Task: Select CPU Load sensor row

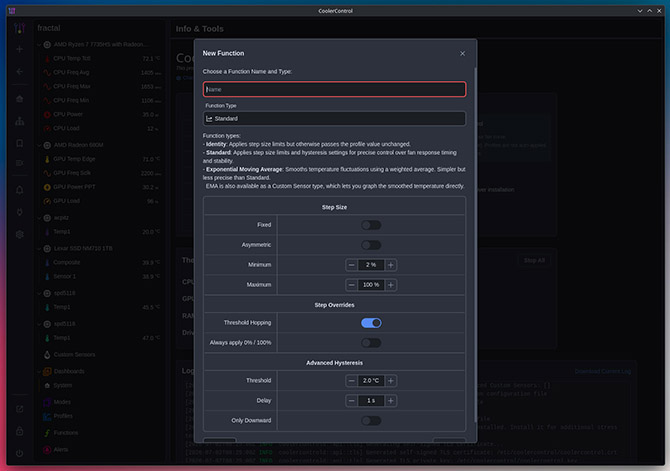Action: tap(102, 128)
